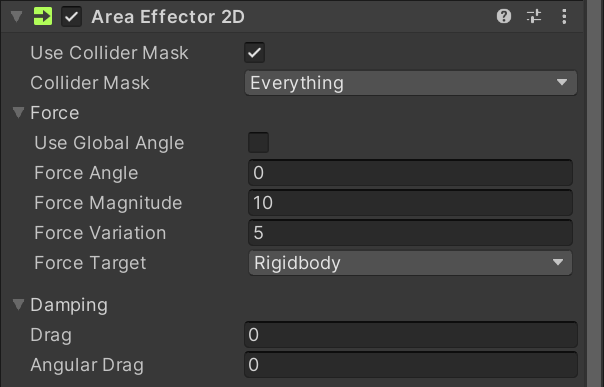This screenshot has height=387, width=604.
Task: Disable the Area Effector 2D component checkbox
Action: point(72,17)
